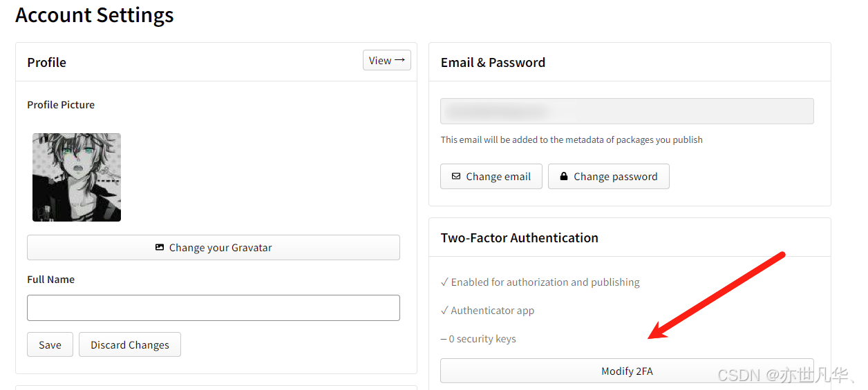
Task: Open the Modify 2FA button
Action: click(x=627, y=371)
